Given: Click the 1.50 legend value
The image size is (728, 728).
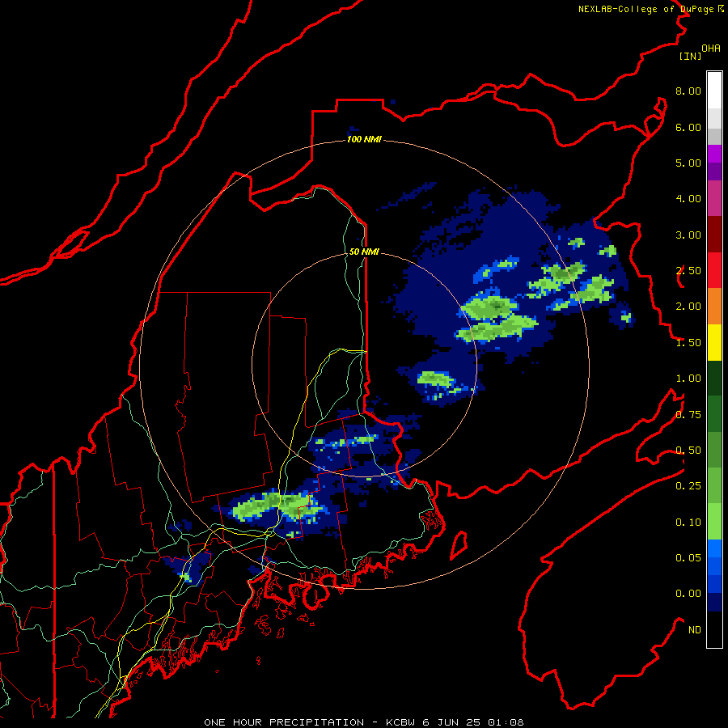Looking at the screenshot, I should coord(688,343).
